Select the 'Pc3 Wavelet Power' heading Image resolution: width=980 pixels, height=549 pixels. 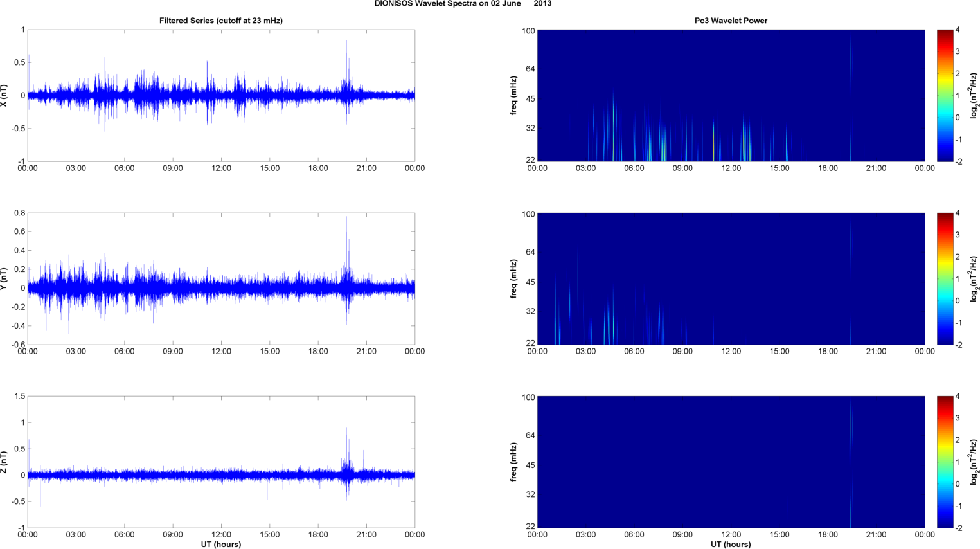(x=731, y=21)
